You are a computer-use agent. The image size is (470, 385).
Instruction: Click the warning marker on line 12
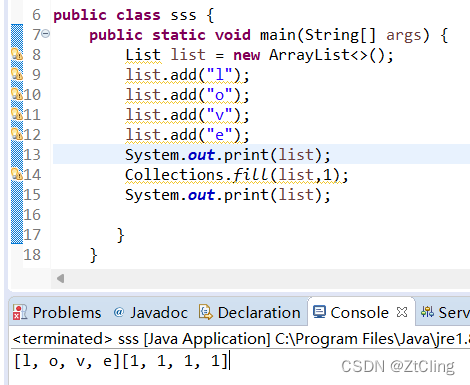pos(17,134)
